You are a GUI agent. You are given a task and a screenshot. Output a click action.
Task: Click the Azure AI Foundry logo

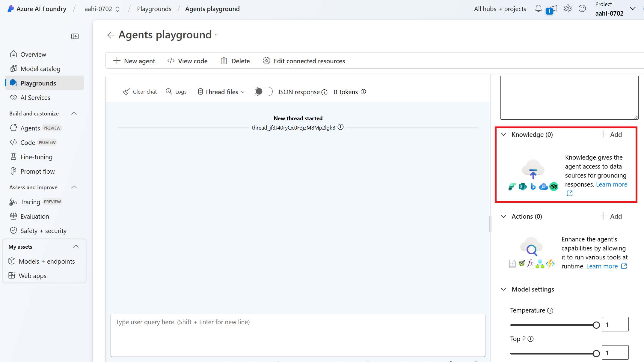click(x=11, y=9)
